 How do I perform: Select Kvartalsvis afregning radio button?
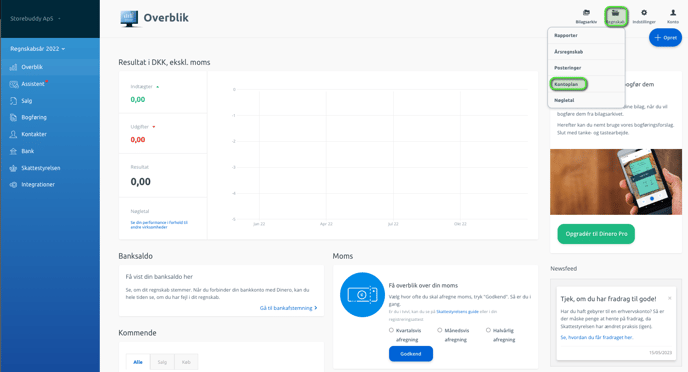pyautogui.click(x=391, y=330)
